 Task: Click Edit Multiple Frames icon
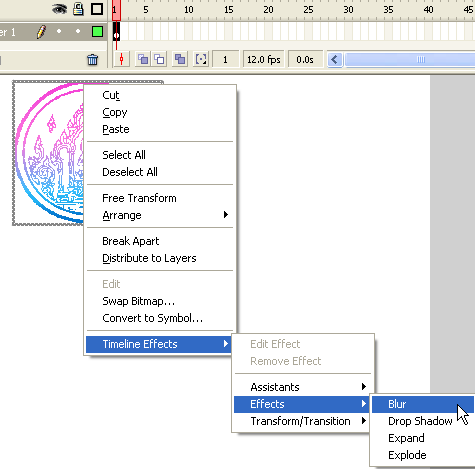click(180, 59)
